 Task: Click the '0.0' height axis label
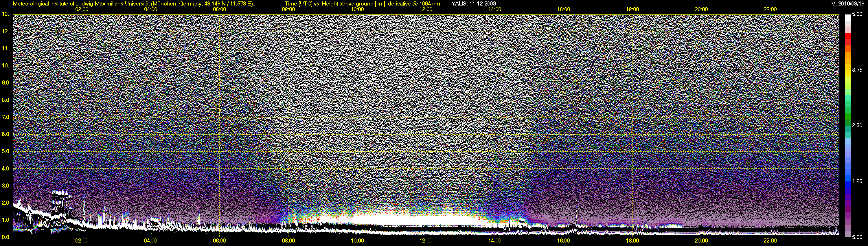tap(5, 237)
